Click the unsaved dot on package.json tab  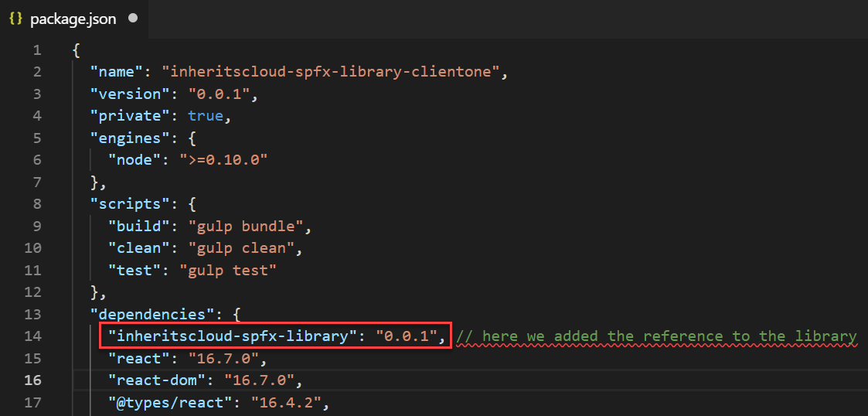(x=132, y=19)
